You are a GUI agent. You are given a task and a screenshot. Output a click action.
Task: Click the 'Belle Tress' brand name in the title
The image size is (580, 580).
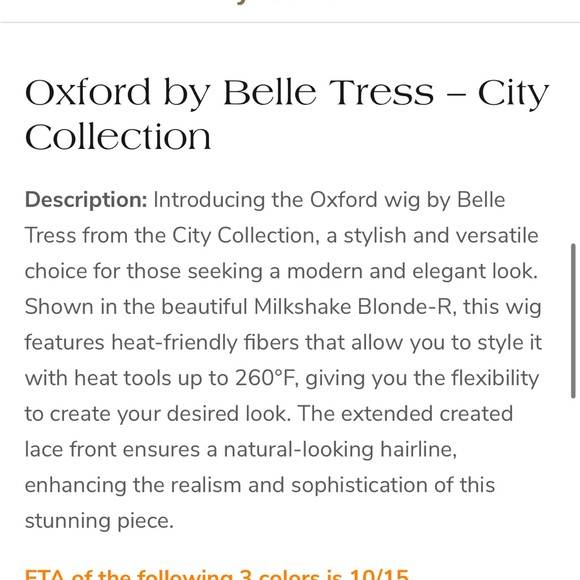(328, 92)
